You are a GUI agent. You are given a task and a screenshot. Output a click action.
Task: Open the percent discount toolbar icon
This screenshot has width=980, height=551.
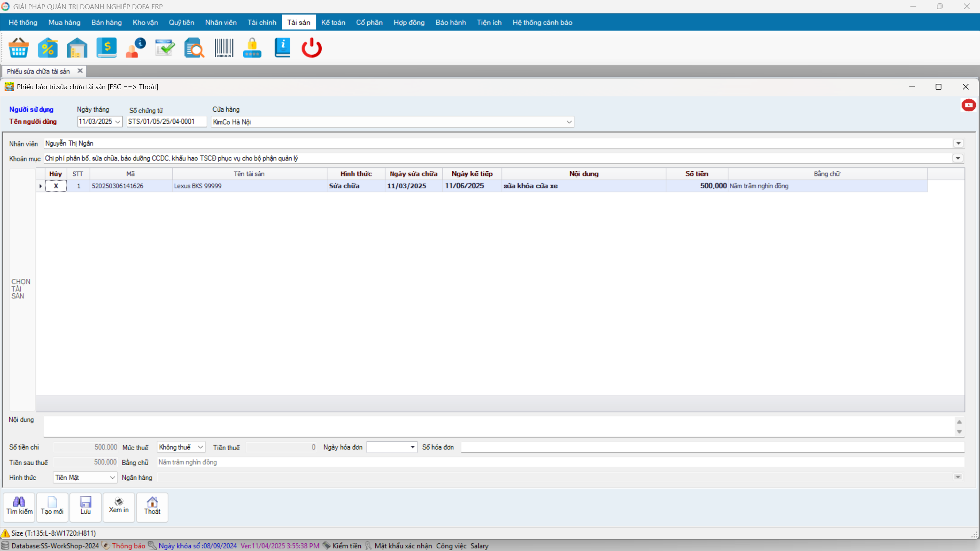48,48
